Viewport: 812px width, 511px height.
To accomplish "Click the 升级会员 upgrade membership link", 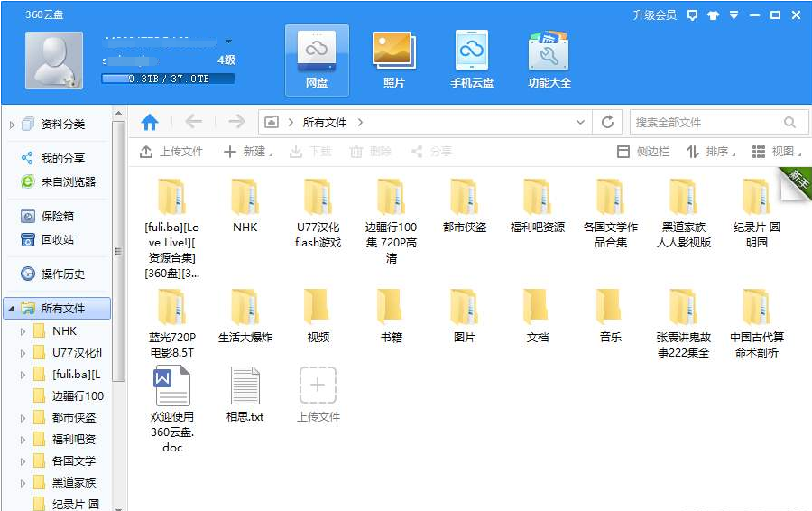I will pos(654,15).
